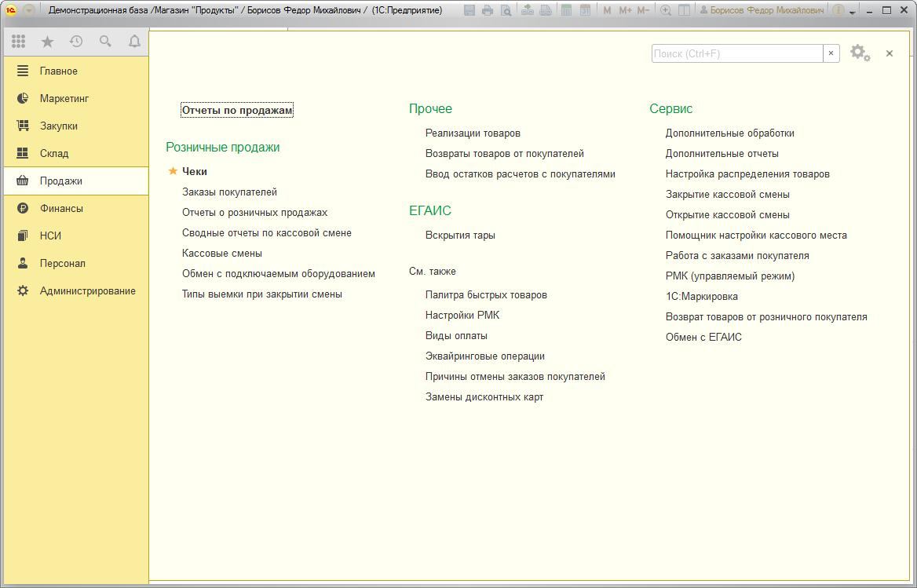This screenshot has height=588, width=917.
Task: Expand the service dropdown arrow beside the info icon
Action: click(x=852, y=12)
